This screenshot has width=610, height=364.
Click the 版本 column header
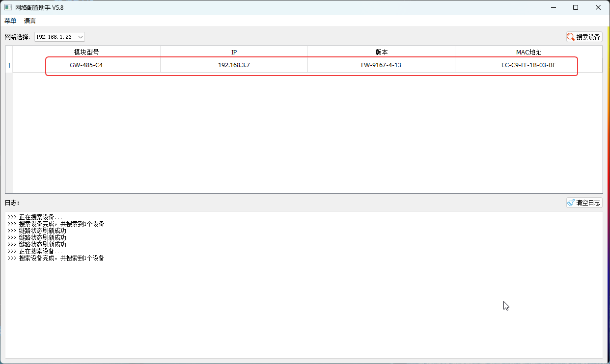(x=381, y=52)
